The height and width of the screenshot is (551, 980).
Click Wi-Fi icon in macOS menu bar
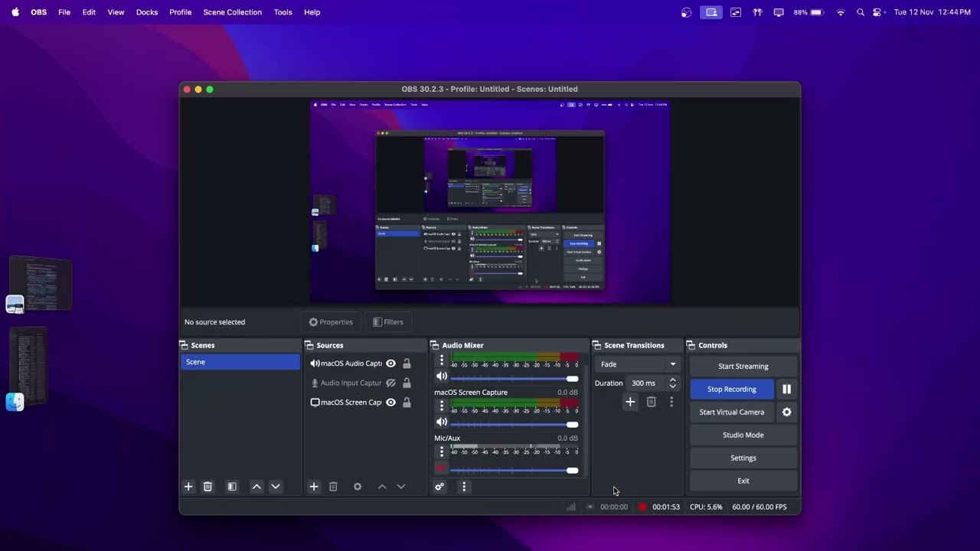[841, 12]
